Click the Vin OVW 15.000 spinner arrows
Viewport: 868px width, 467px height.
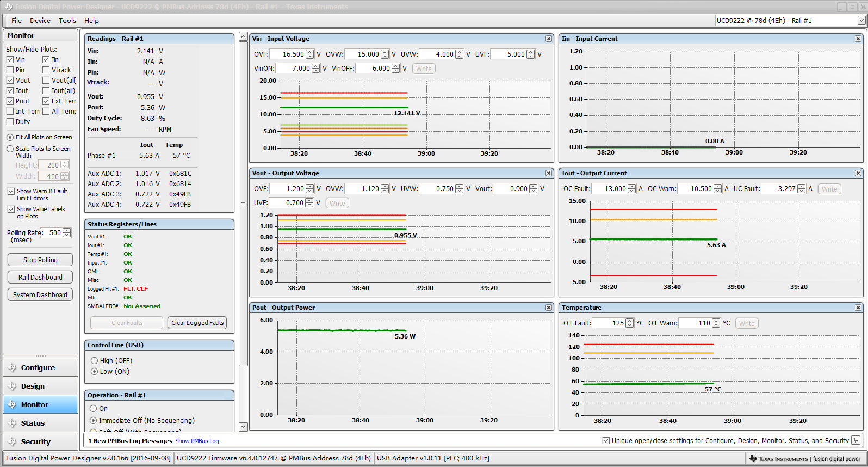pyautogui.click(x=385, y=54)
